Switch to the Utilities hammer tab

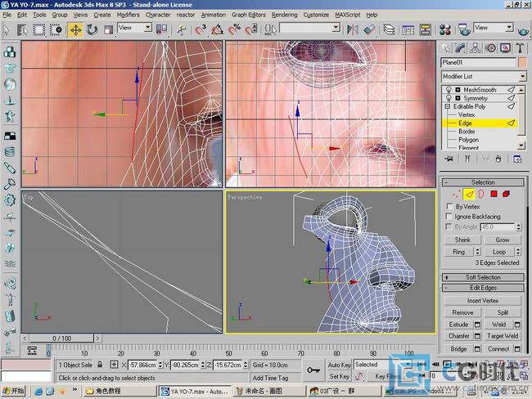pyautogui.click(x=520, y=48)
